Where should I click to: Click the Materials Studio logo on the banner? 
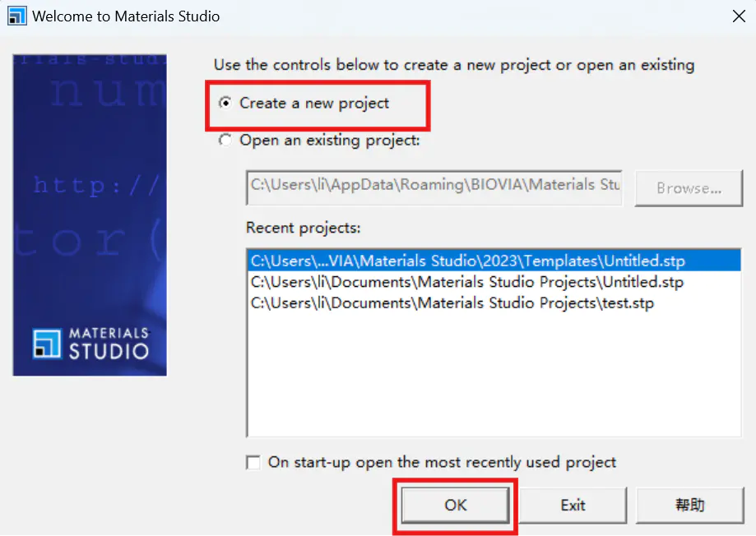[90, 344]
